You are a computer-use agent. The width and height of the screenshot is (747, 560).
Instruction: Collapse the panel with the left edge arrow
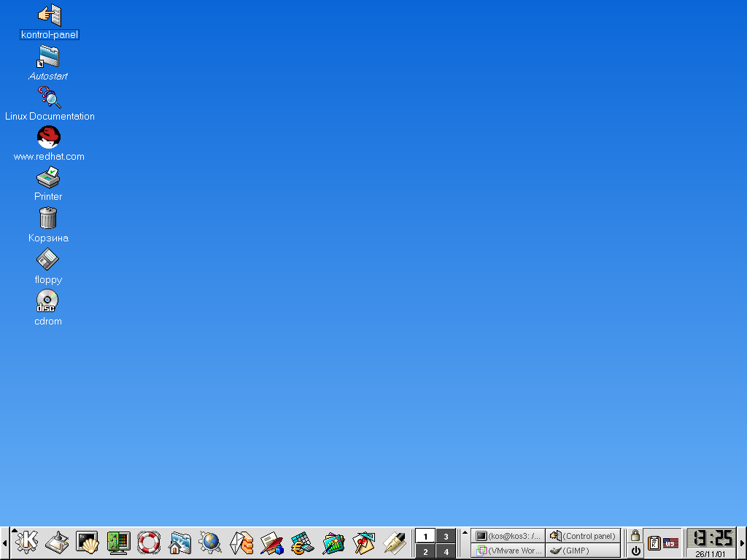[4, 543]
